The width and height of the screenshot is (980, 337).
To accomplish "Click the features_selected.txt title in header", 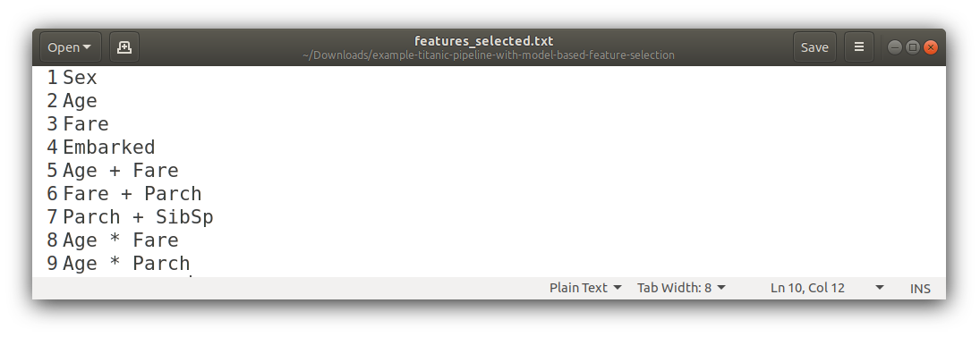I will pyautogui.click(x=484, y=41).
